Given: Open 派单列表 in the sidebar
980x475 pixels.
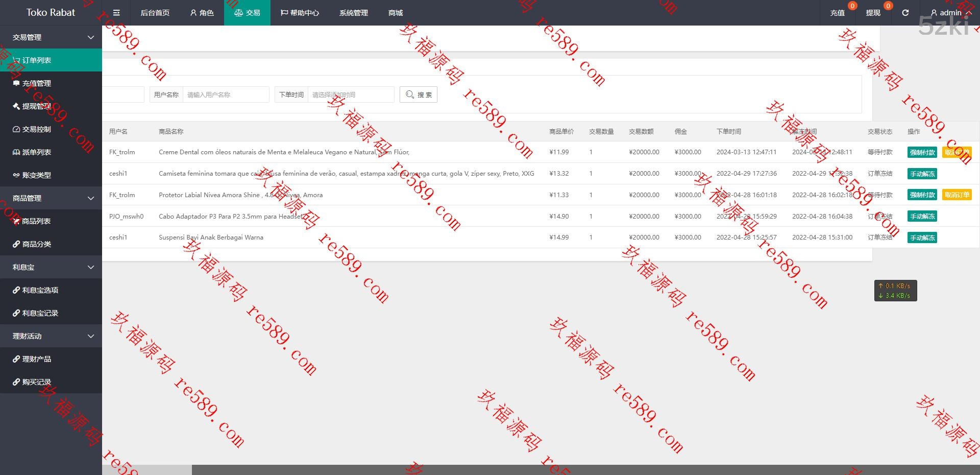Looking at the screenshot, I should 36,152.
